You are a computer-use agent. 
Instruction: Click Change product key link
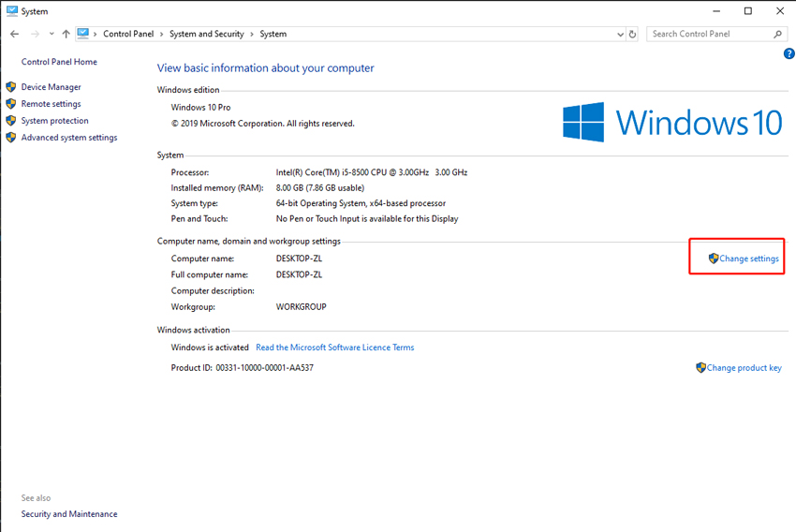[744, 367]
